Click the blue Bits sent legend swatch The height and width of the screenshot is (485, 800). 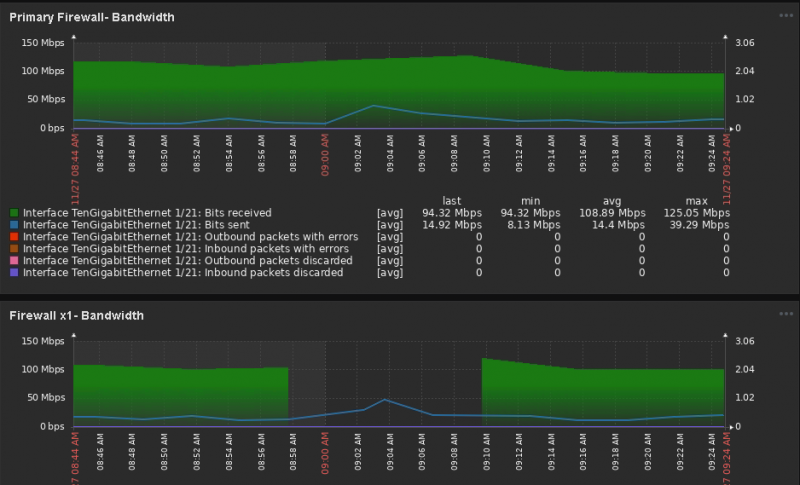14,225
